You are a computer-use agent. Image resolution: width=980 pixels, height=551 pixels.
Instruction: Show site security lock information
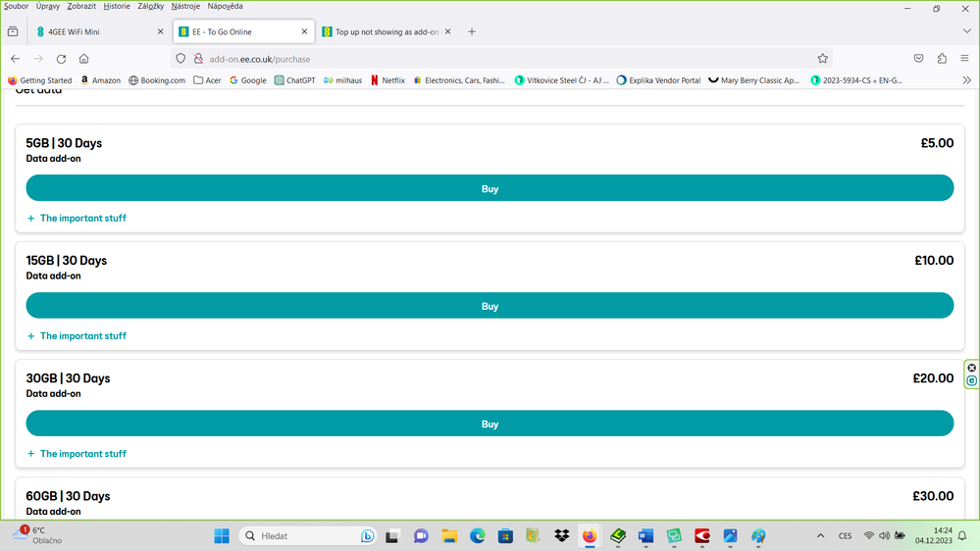pyautogui.click(x=198, y=59)
